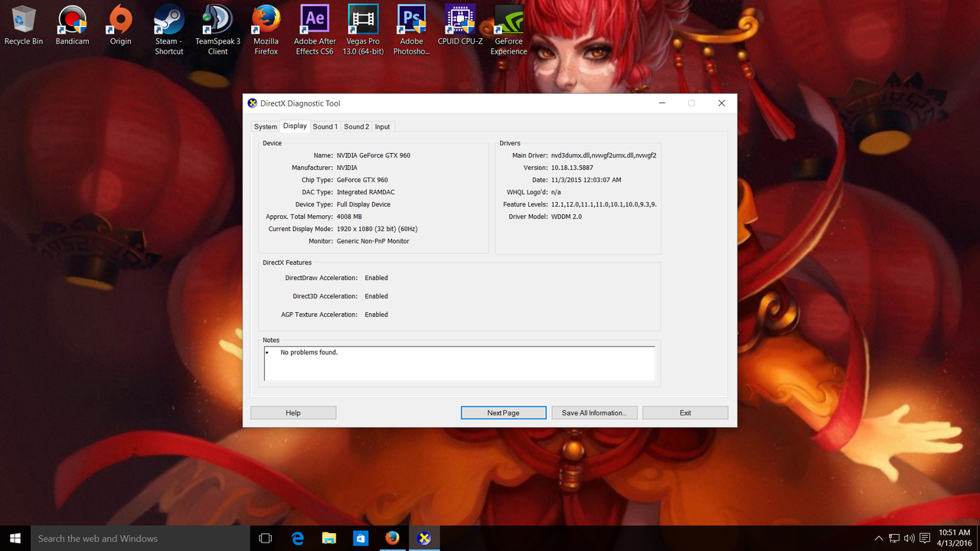Click the Direct3D Acceleration Enabled value

click(377, 296)
